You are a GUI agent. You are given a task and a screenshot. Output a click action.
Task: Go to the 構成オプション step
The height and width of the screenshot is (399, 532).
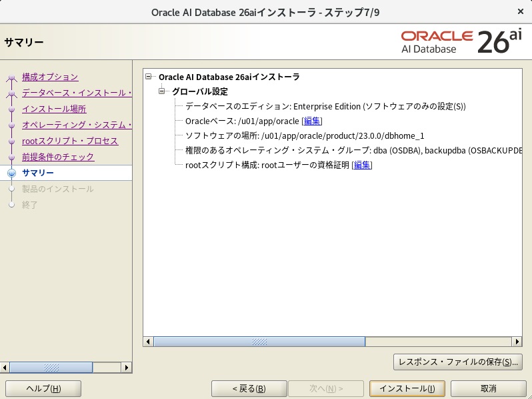coord(50,77)
